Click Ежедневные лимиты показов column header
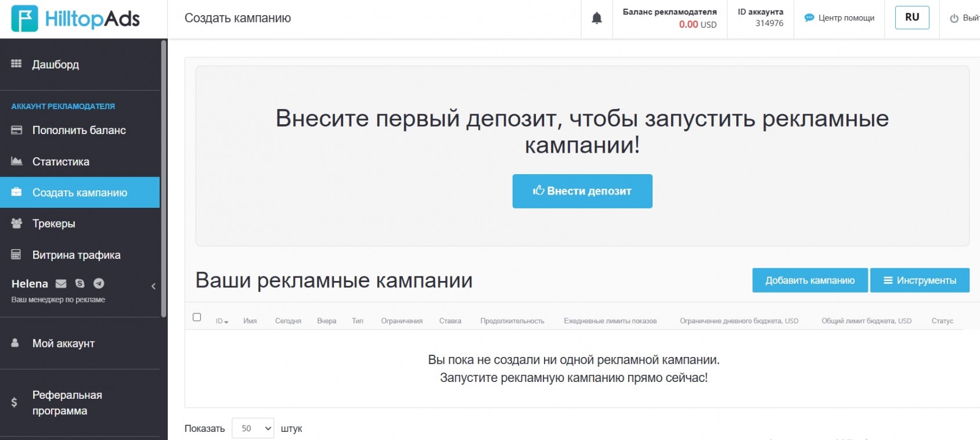The width and height of the screenshot is (980, 440). (x=610, y=321)
